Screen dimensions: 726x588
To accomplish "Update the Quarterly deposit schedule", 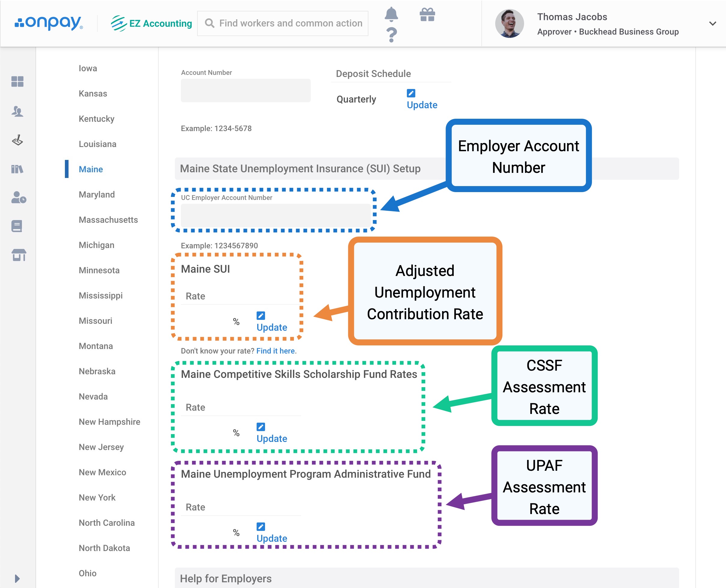I will tap(422, 105).
